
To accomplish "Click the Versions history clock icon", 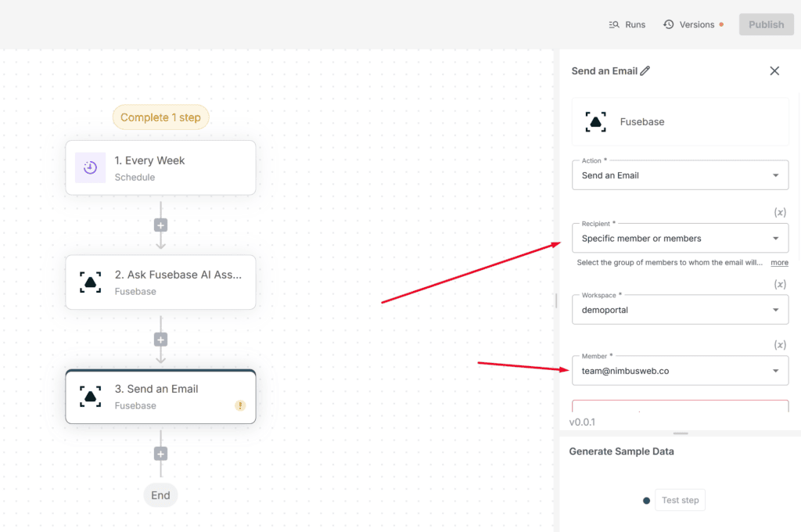I will pyautogui.click(x=669, y=24).
